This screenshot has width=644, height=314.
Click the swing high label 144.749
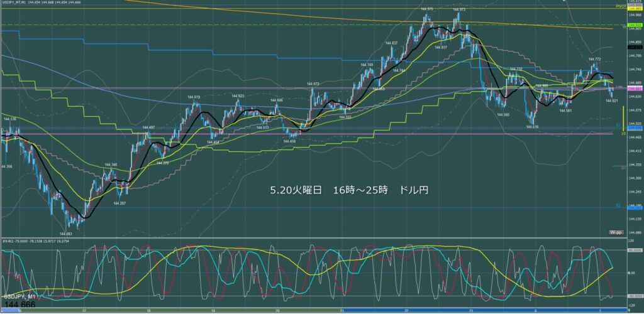point(367,65)
